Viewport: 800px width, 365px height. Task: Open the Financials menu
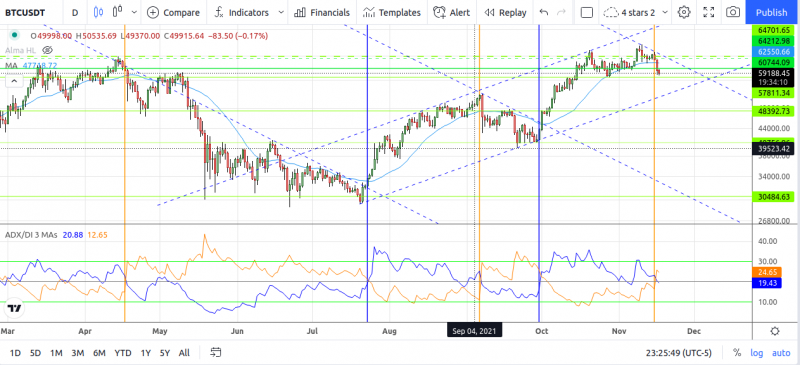click(x=322, y=12)
